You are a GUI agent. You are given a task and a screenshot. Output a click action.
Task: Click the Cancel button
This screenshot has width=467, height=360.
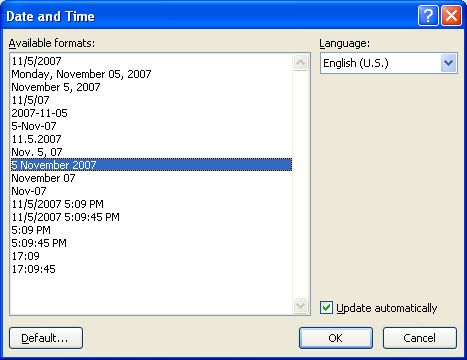click(420, 338)
